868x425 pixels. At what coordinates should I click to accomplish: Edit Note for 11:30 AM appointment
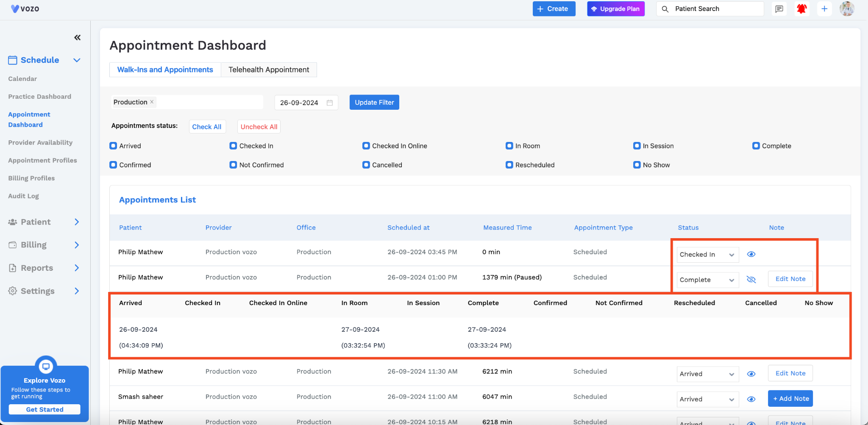[x=790, y=373]
